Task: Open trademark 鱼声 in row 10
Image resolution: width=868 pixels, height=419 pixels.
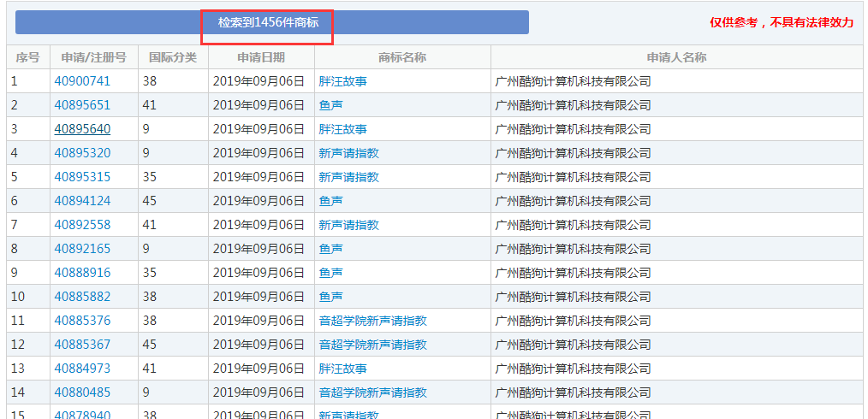Action: pyautogui.click(x=330, y=297)
